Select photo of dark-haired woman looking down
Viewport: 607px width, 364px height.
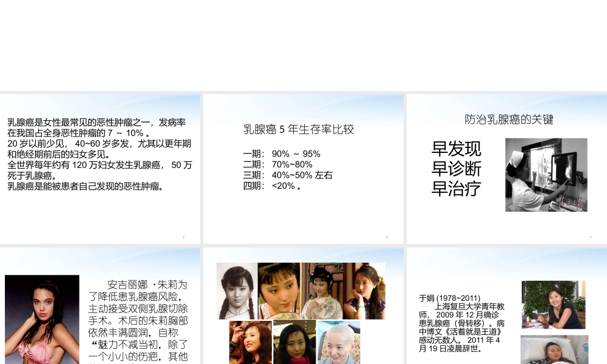pos(294,342)
